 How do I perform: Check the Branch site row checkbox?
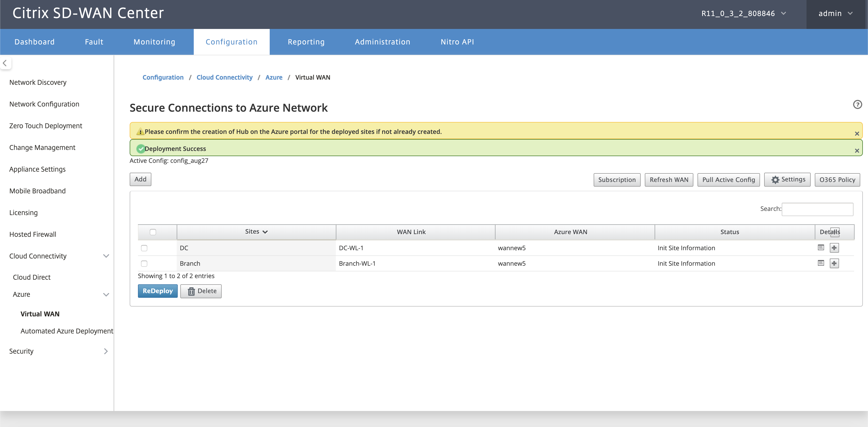(144, 264)
